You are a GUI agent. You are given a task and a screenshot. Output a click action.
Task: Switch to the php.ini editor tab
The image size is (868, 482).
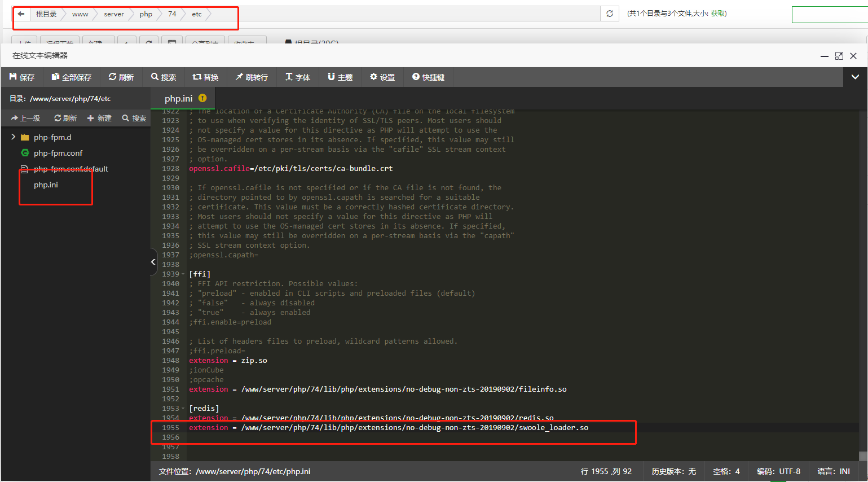(x=179, y=98)
